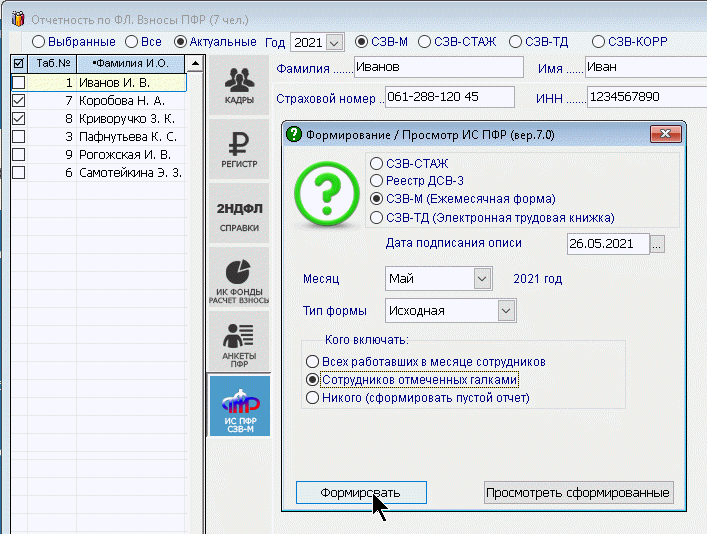Select the ИС ПФР СЗВ-М section icon
This screenshot has height=534, width=707.
[x=240, y=406]
